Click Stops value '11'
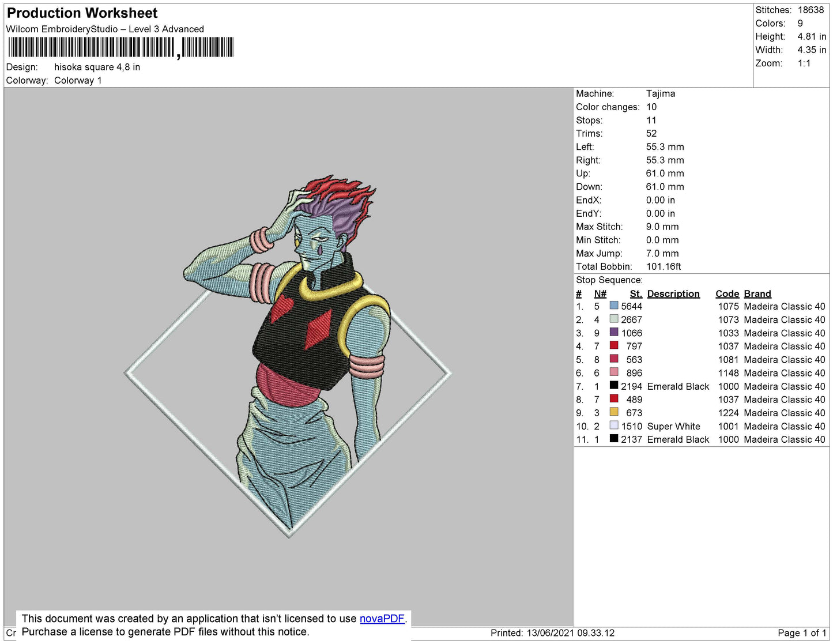833x644 pixels. [651, 120]
